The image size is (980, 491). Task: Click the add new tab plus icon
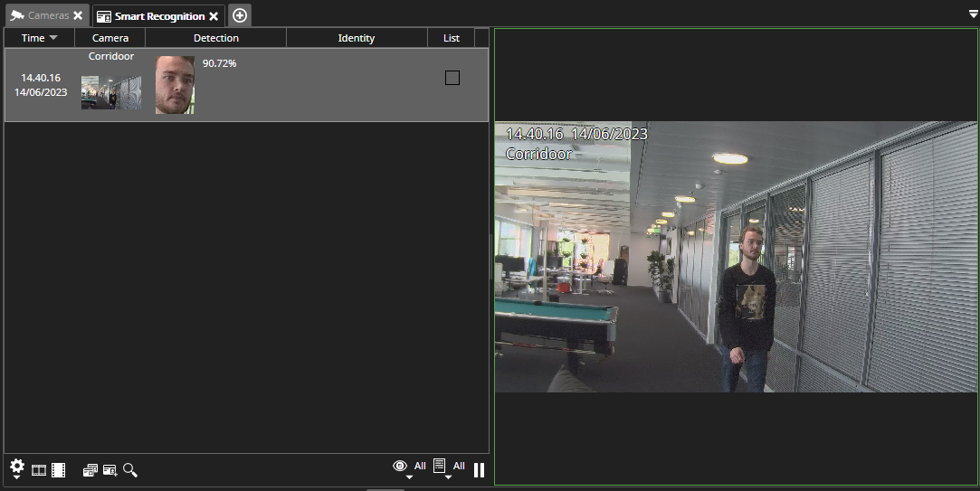pyautogui.click(x=240, y=15)
